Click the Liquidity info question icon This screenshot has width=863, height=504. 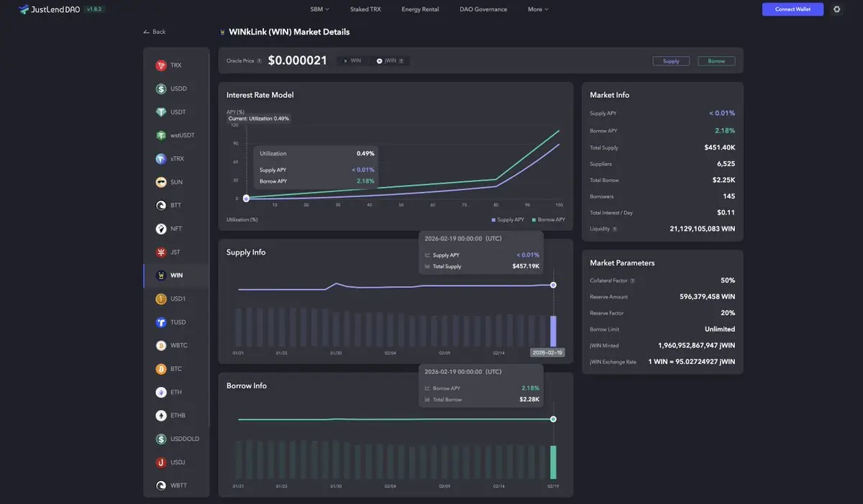(x=615, y=229)
